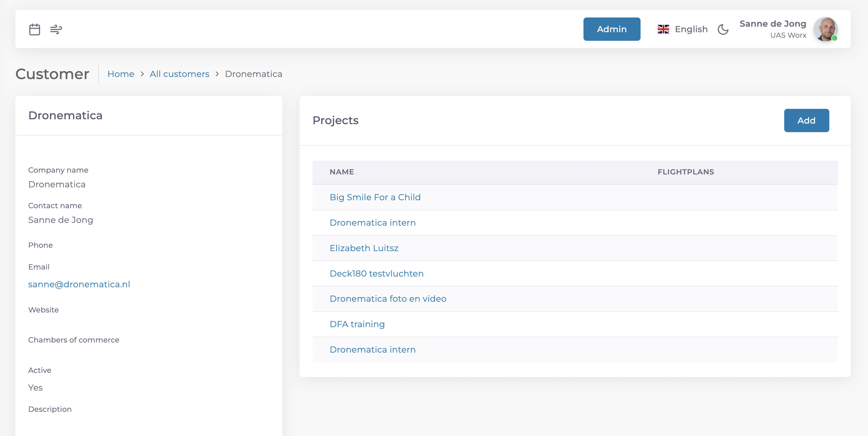Click sanne@dronematica.nl email link

point(79,285)
